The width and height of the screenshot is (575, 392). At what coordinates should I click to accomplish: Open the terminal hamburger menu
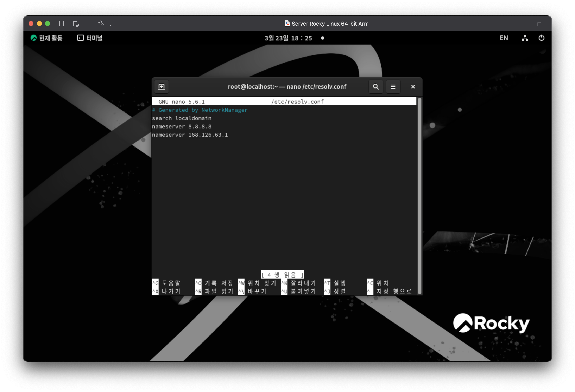(393, 87)
